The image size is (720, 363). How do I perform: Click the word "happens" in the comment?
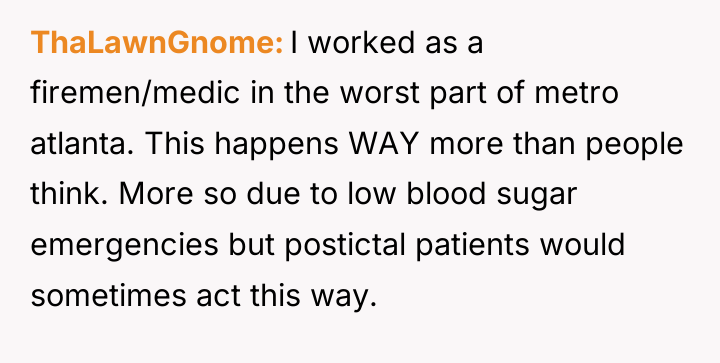(x=276, y=144)
